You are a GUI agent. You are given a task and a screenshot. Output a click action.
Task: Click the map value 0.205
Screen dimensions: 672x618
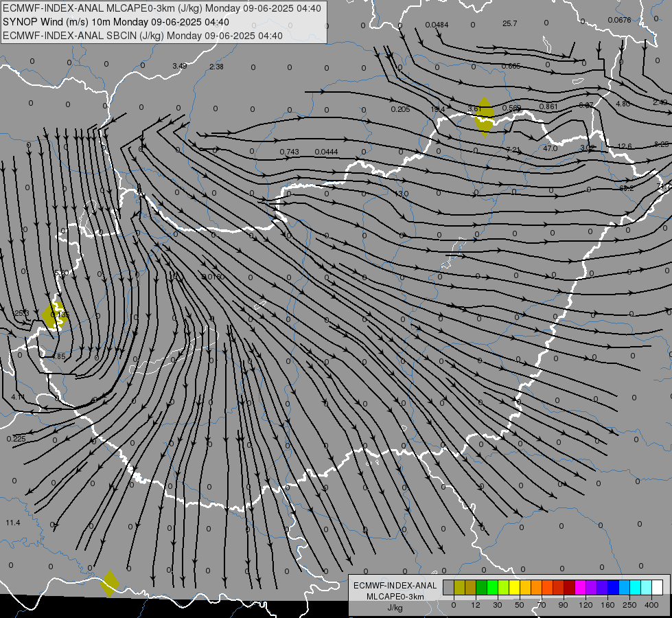(400, 109)
